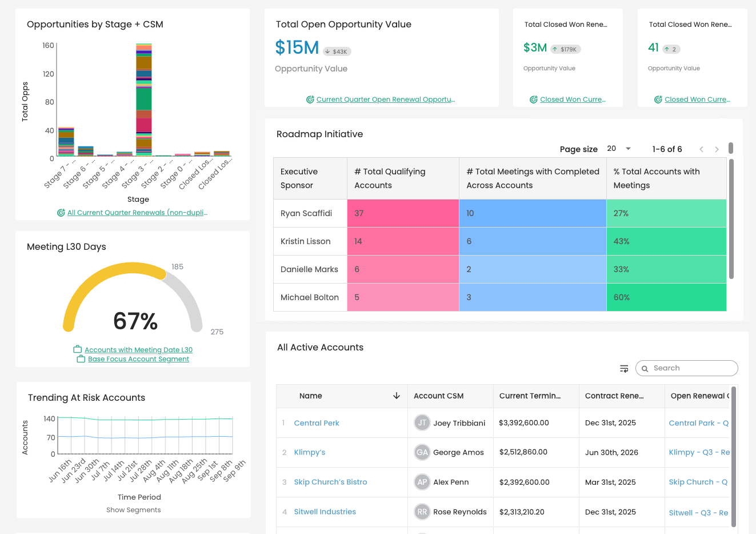Open the Sitwell Q3 renewal link
Image resolution: width=756 pixels, height=534 pixels.
(x=698, y=513)
